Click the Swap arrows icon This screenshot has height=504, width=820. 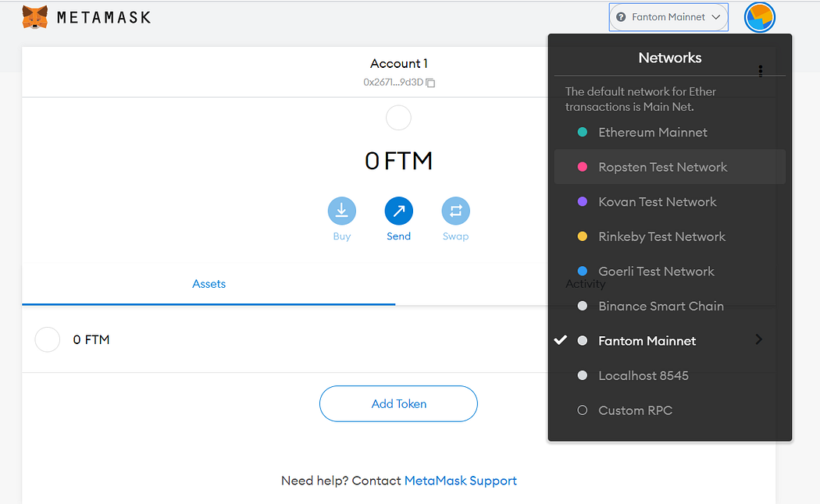(455, 211)
